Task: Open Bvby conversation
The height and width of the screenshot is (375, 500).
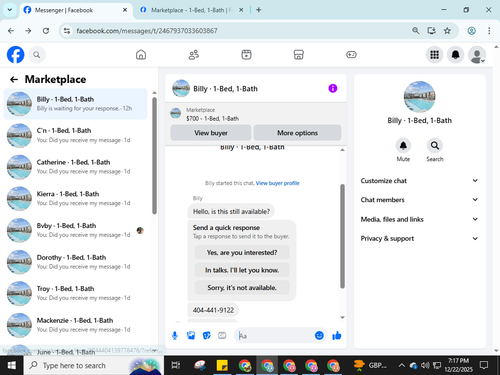Action: tap(75, 230)
